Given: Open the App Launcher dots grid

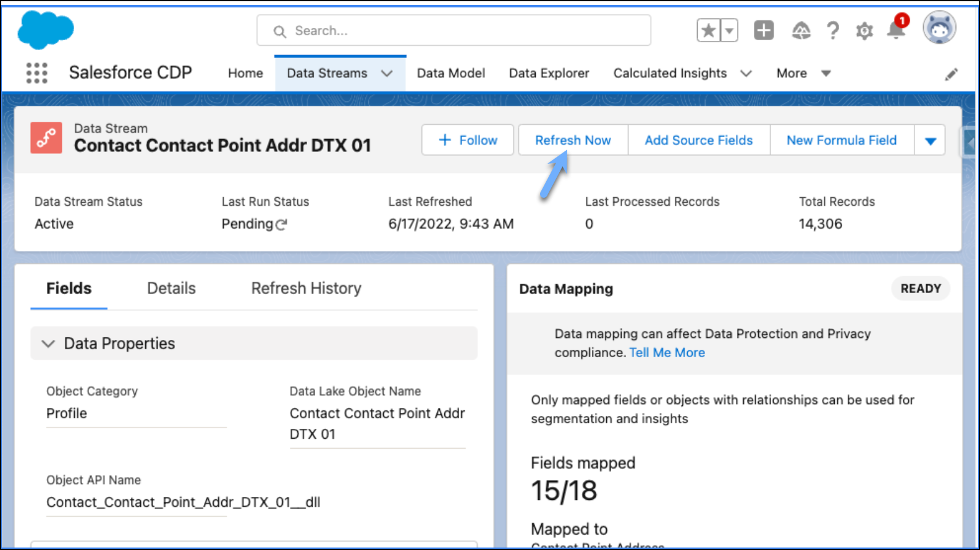Looking at the screenshot, I should click(36, 73).
